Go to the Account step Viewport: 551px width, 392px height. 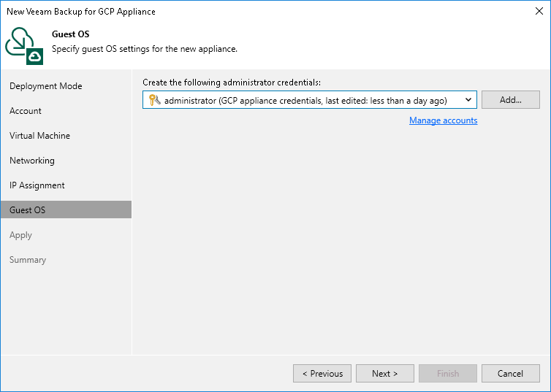[26, 111]
